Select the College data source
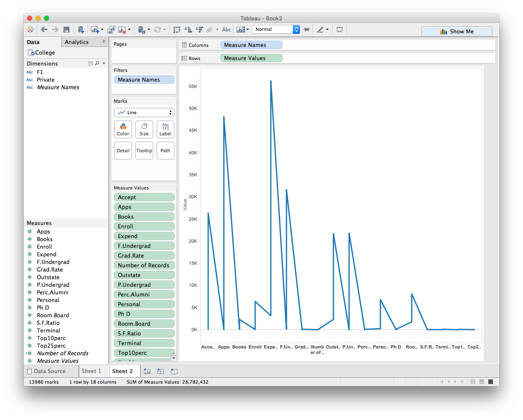The height and width of the screenshot is (420, 523). tap(41, 52)
